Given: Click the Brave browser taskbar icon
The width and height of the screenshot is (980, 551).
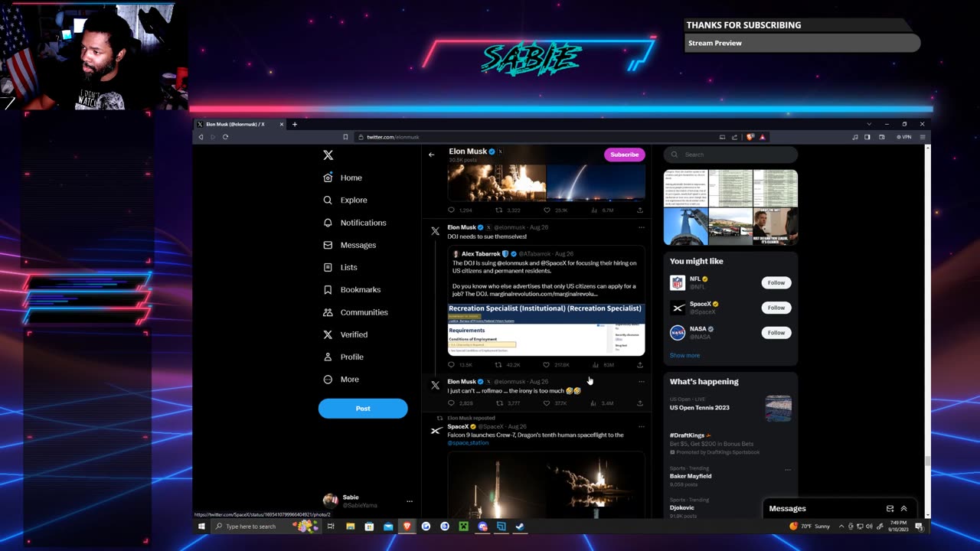Looking at the screenshot, I should pos(407,527).
